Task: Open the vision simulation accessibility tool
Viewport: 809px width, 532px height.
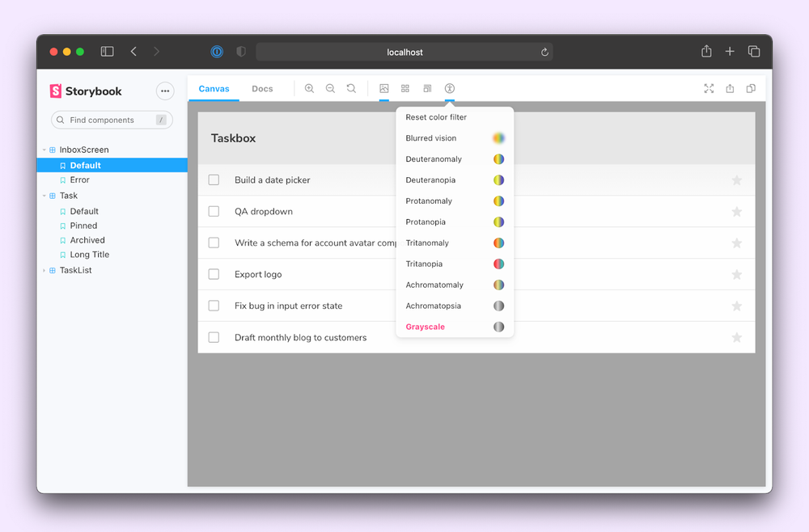Action: 450,88
